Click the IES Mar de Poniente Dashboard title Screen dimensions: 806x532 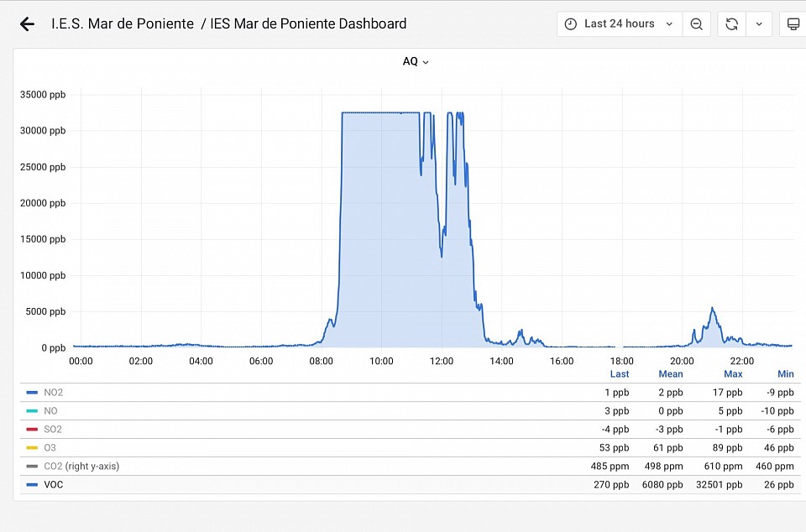(x=308, y=23)
